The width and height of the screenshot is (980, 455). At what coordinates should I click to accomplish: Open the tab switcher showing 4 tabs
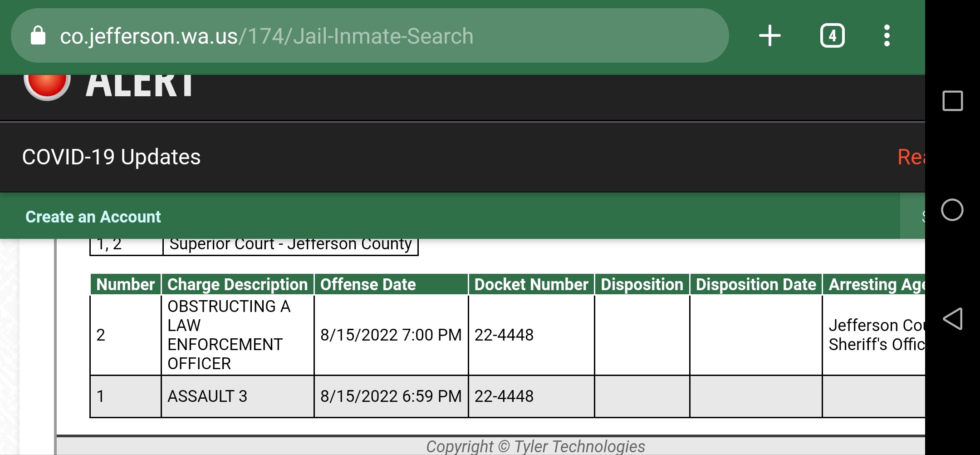click(832, 35)
